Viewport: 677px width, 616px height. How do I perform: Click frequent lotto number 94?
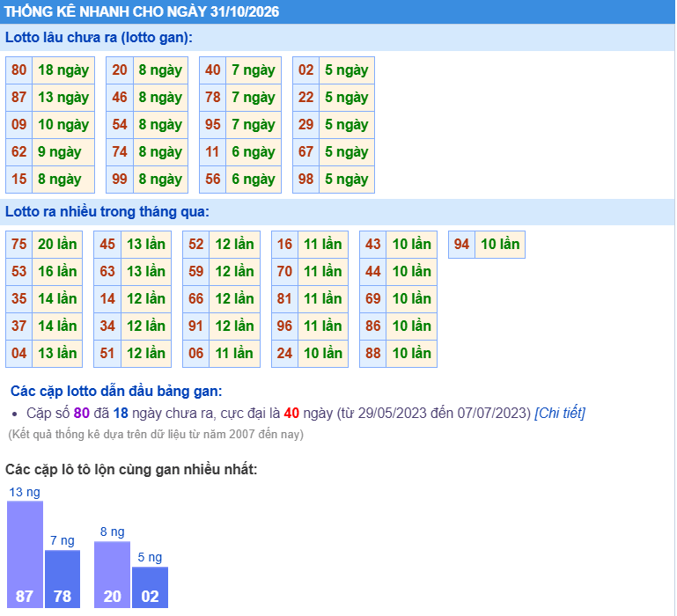click(x=461, y=245)
